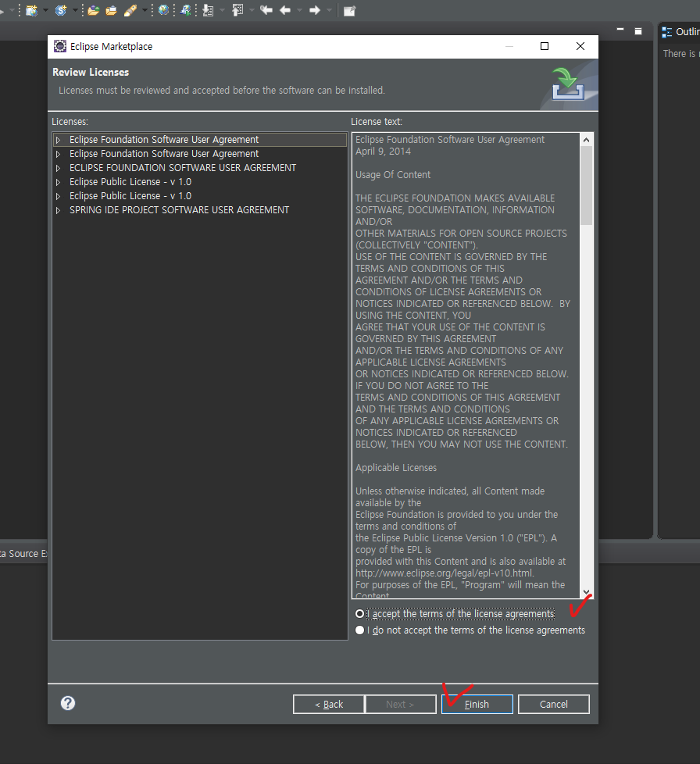Screen dimensions: 700x764
Task: Expand the first Eclipse Public License v1.0
Action: pyautogui.click(x=58, y=182)
